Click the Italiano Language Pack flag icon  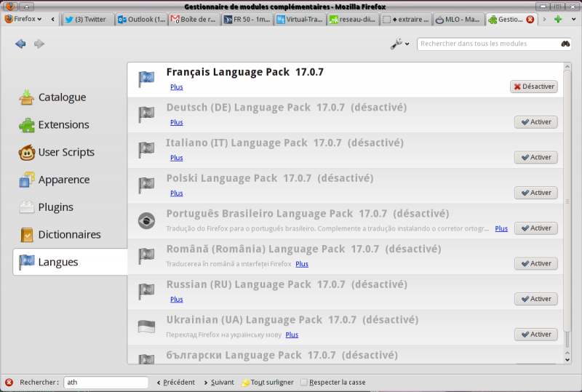(x=147, y=150)
